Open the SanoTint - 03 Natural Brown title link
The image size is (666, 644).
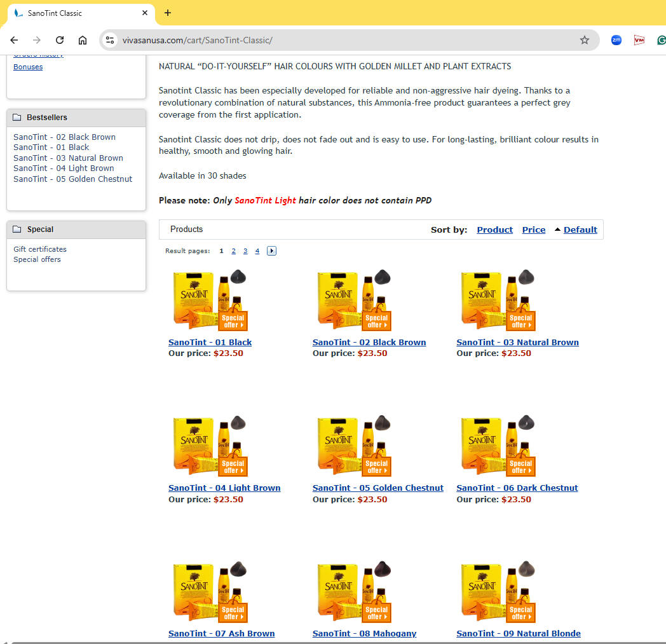pos(517,342)
